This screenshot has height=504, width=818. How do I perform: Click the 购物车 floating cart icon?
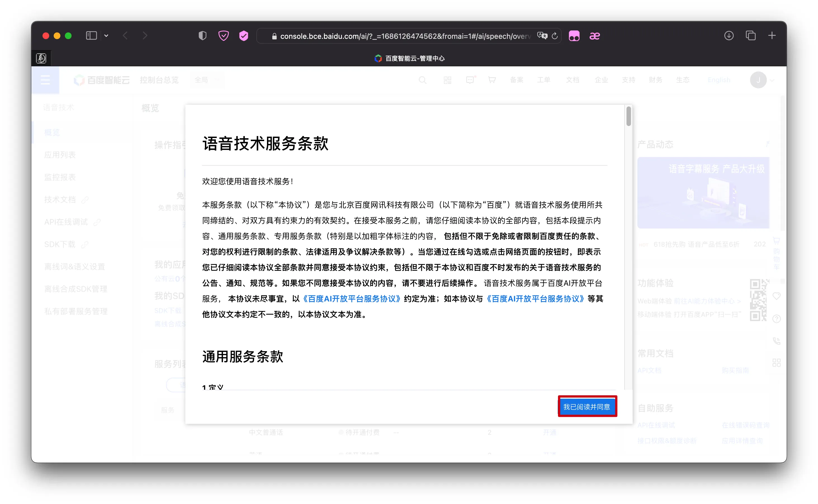click(x=776, y=253)
